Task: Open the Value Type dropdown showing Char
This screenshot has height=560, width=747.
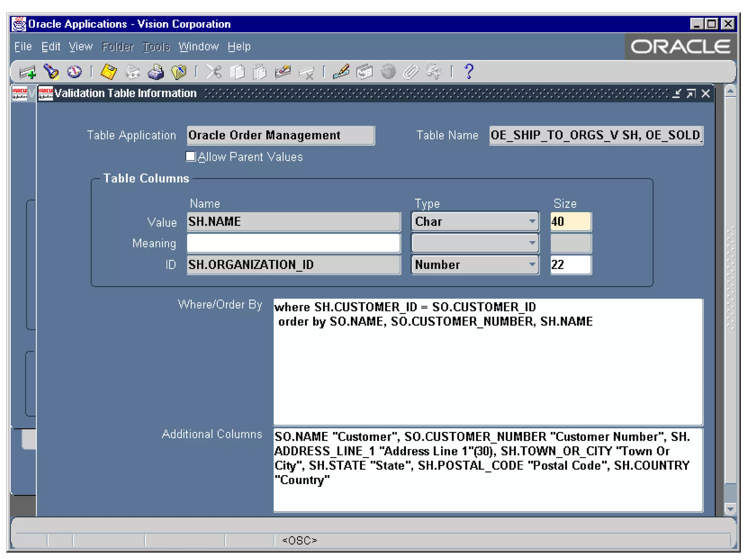Action: [x=532, y=221]
